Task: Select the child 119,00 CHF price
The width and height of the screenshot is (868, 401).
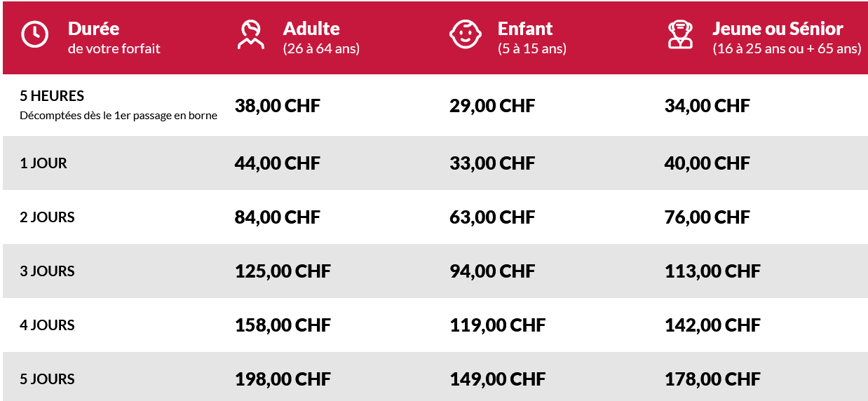Action: [497, 325]
